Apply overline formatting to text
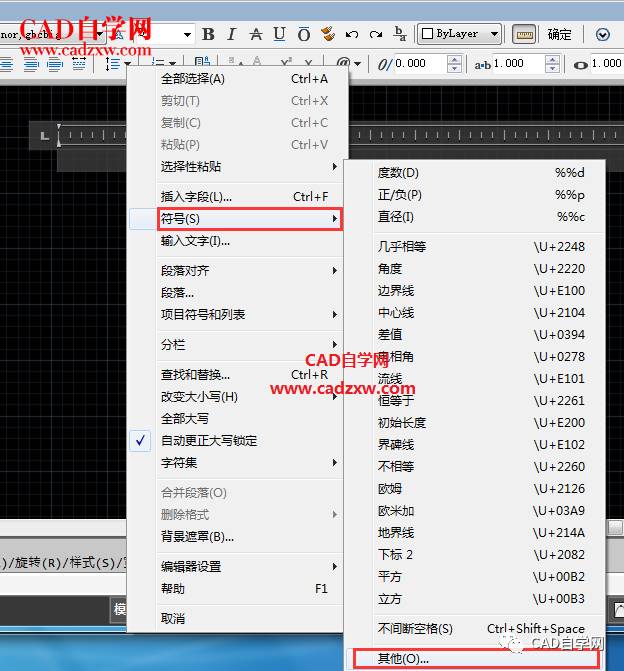Screen dimensions: 624x671 303,34
